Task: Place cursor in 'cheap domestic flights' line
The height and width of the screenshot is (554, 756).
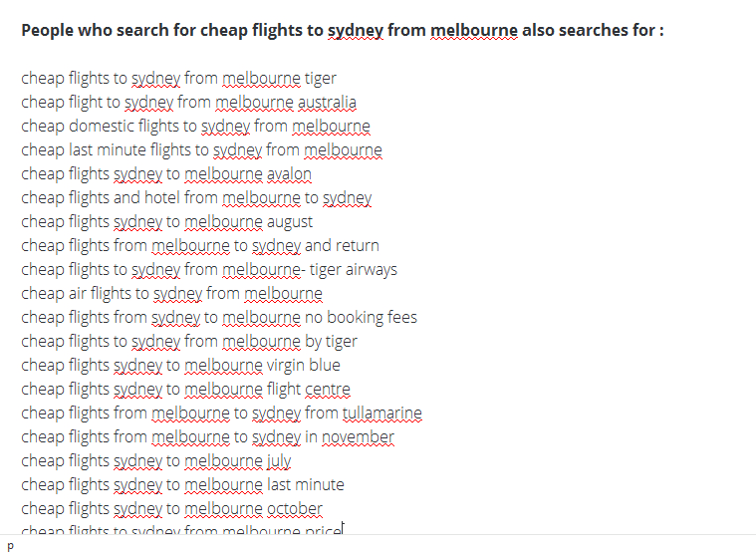Action: click(x=196, y=126)
